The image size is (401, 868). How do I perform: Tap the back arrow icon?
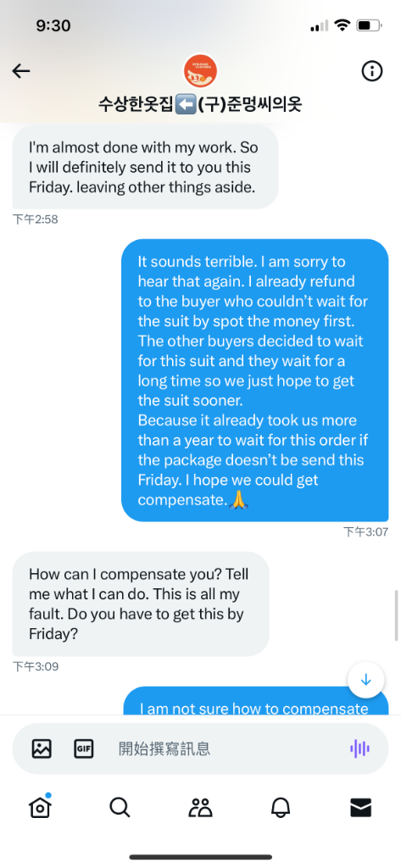(x=21, y=71)
